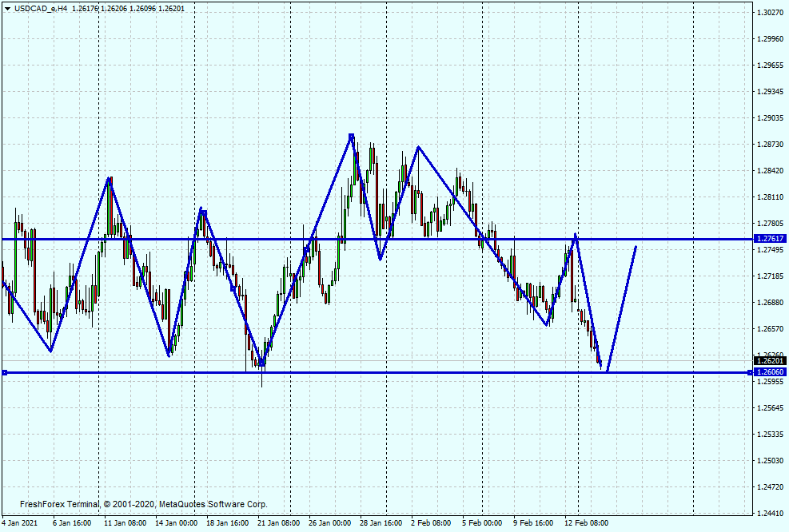
Task: Click the 1.29655 price scale label
Action: [771, 66]
